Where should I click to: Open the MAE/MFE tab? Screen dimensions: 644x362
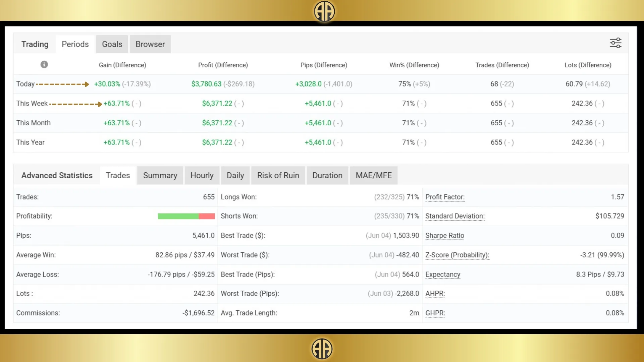click(374, 175)
